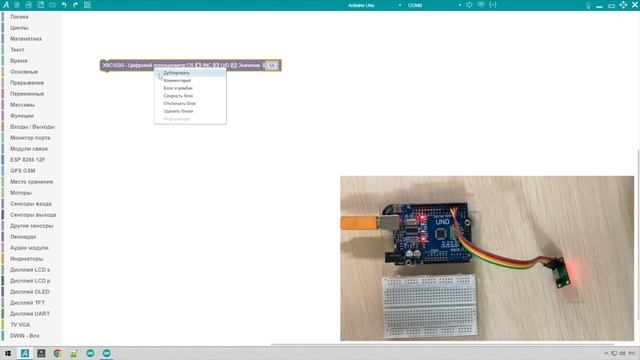Choose Отключить блок from the context menu
This screenshot has width=640, height=360.
[x=190, y=104]
